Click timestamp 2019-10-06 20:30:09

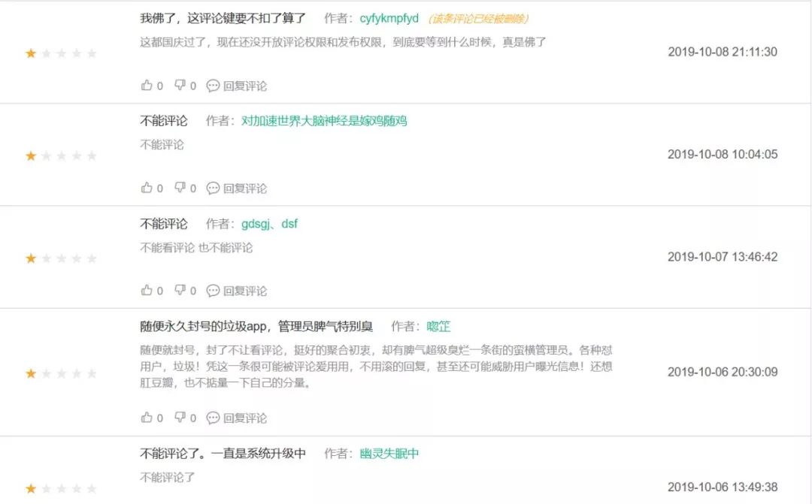point(723,371)
